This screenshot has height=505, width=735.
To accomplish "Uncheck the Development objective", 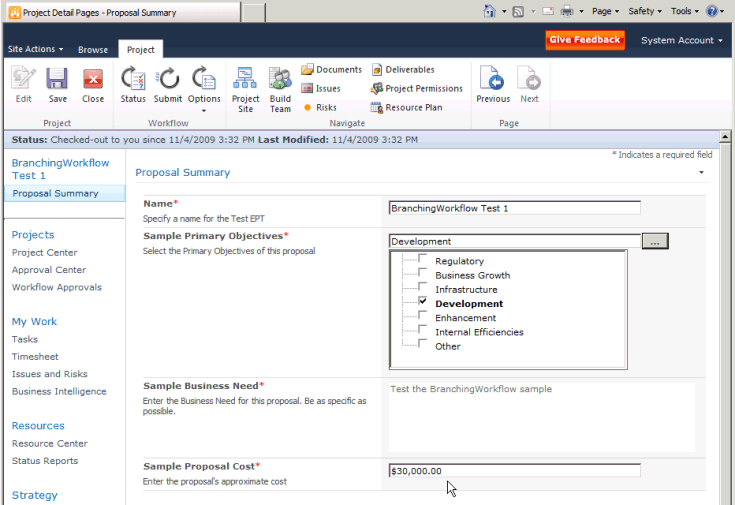I will pos(423,301).
